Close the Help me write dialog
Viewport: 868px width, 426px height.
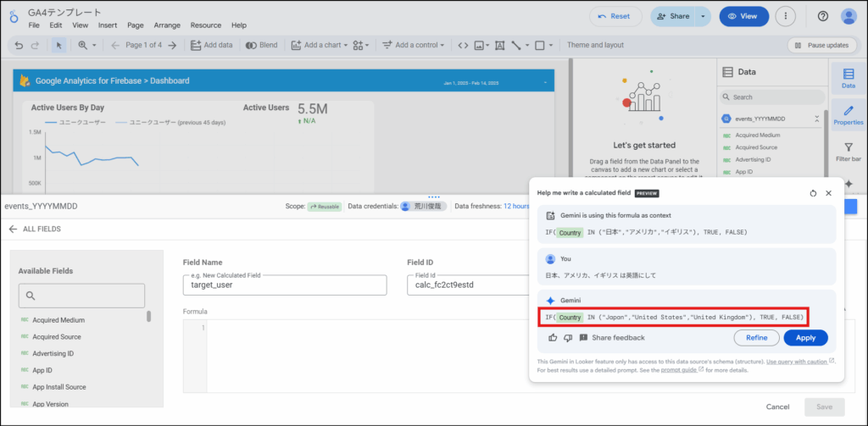[x=829, y=194]
